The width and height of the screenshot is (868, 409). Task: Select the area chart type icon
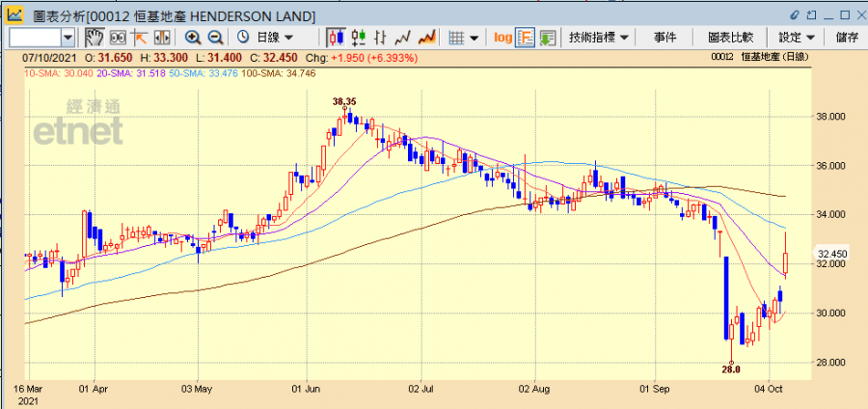(x=426, y=37)
